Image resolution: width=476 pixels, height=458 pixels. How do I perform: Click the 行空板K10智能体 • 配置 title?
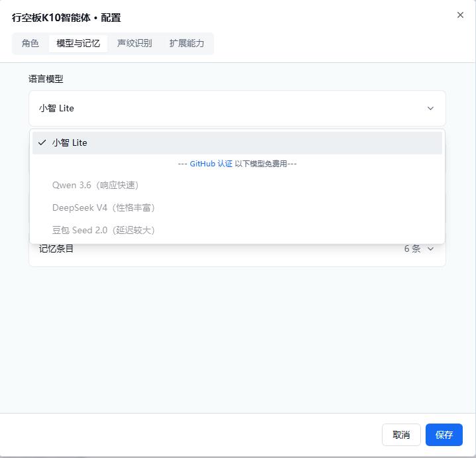pos(66,18)
